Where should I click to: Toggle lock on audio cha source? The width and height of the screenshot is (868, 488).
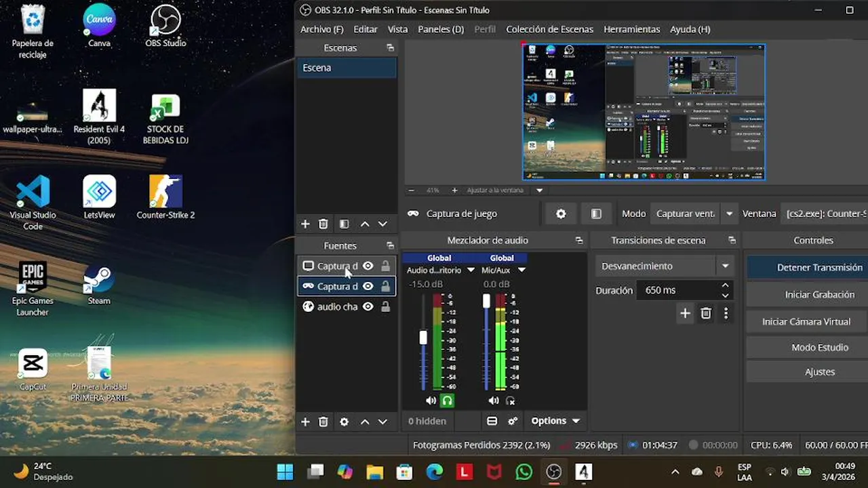pyautogui.click(x=385, y=306)
